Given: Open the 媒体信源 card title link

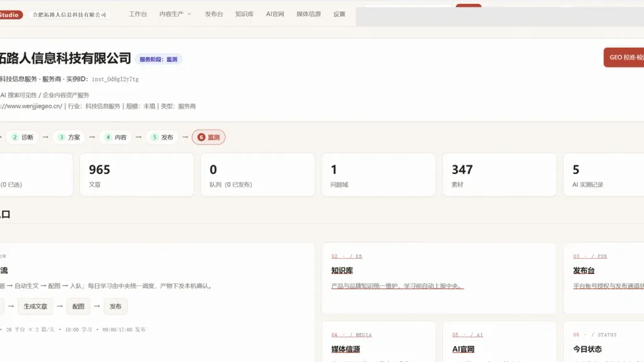Looking at the screenshot, I should (x=345, y=349).
